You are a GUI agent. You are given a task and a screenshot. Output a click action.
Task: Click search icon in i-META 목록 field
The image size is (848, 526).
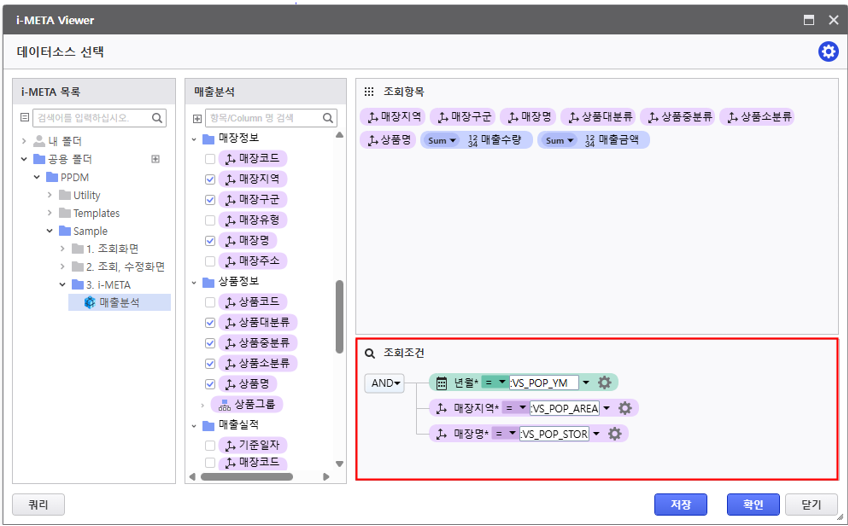pos(158,118)
